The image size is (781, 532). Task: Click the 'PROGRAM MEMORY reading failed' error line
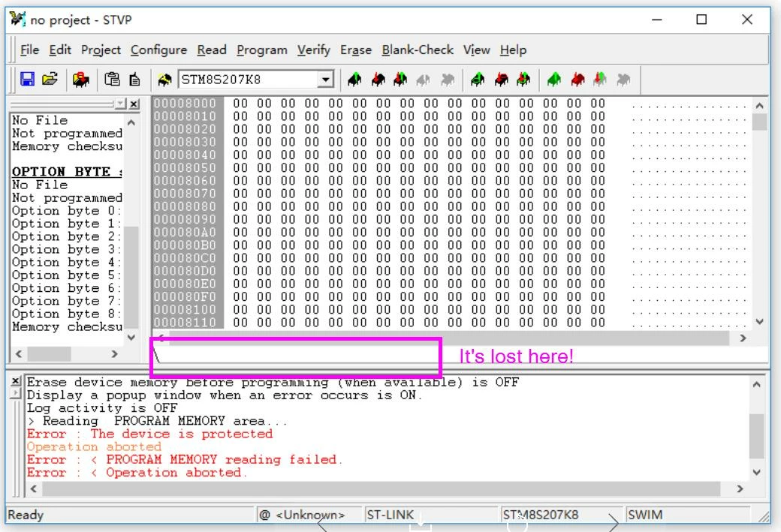click(x=185, y=459)
